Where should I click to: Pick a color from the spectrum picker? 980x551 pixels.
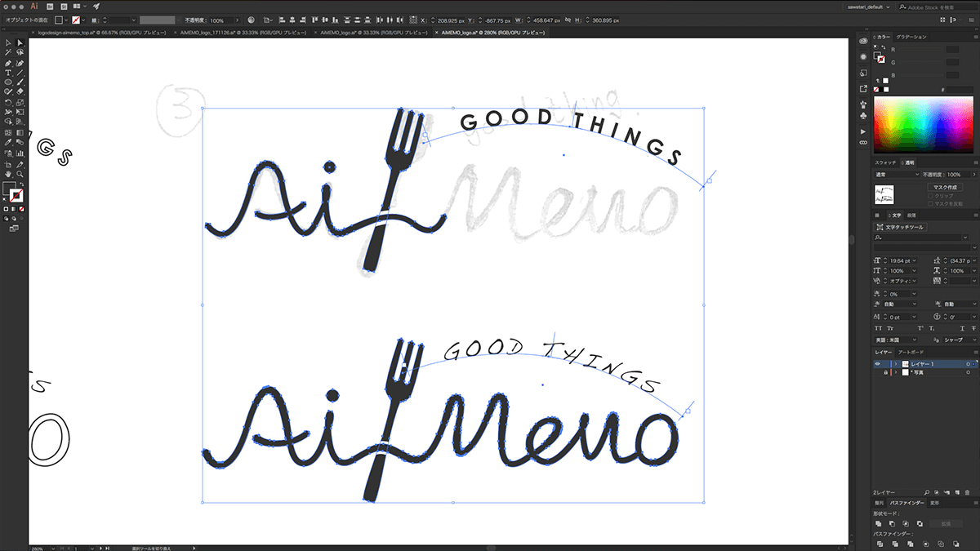(924, 124)
